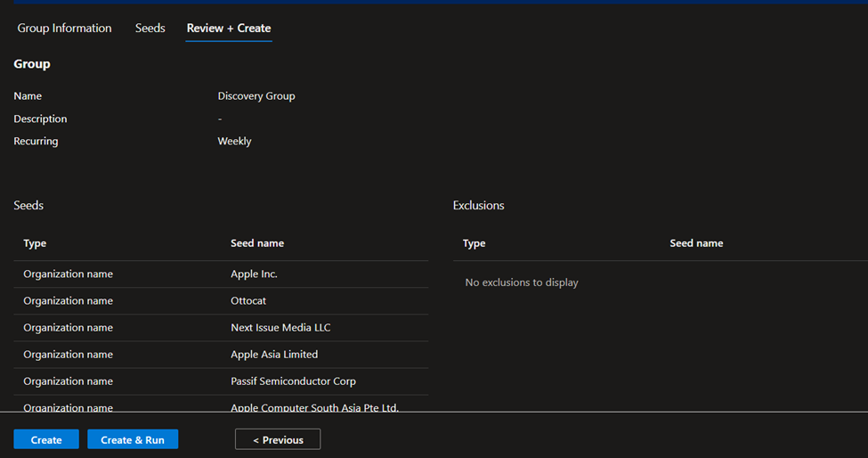Click the Description field label
This screenshot has width=868, height=458.
pyautogui.click(x=40, y=119)
